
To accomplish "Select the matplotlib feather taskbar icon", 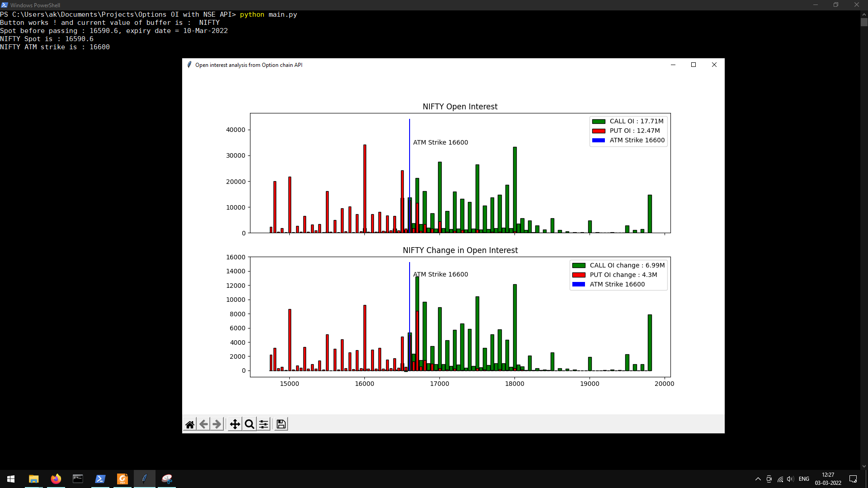I will [145, 479].
